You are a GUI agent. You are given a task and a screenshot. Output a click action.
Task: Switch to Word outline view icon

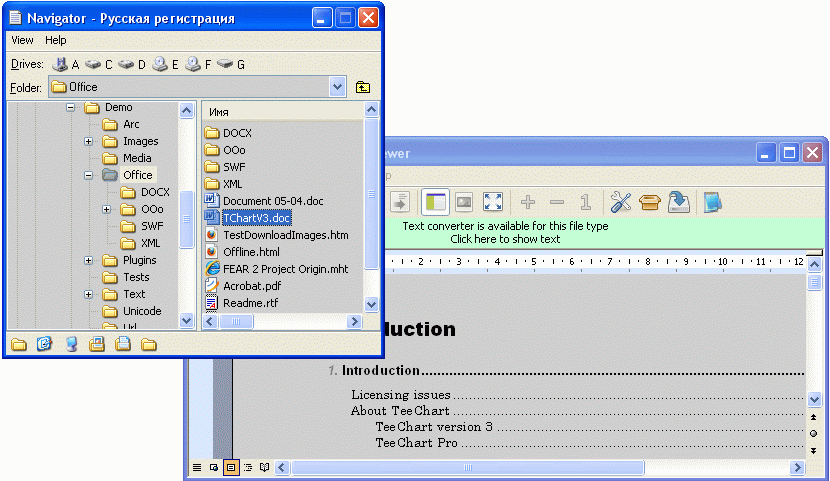click(x=248, y=467)
